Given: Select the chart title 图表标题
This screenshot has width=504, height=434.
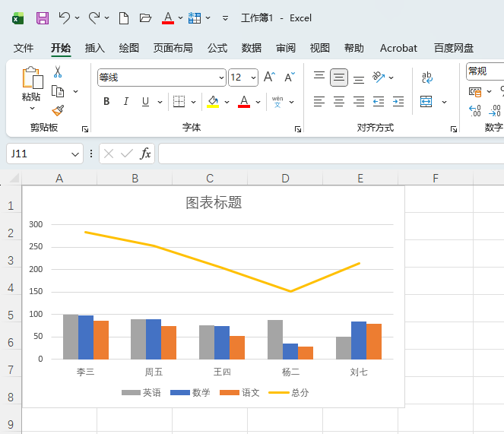Looking at the screenshot, I should (x=214, y=203).
